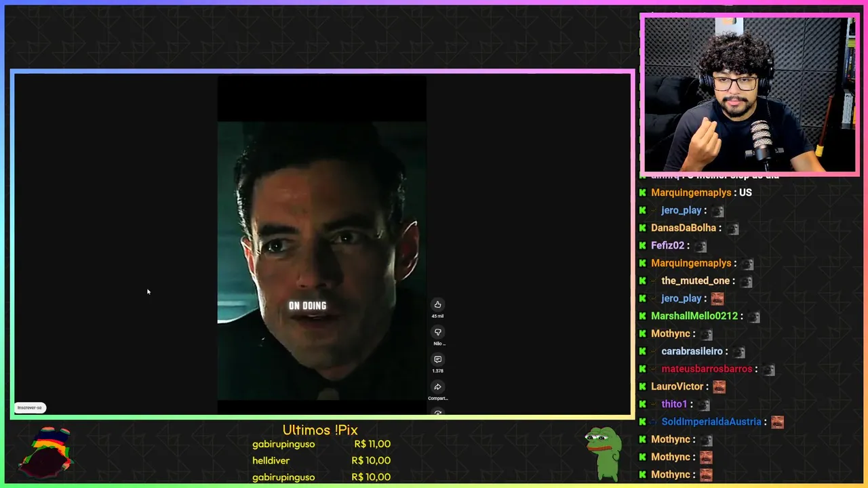
Task: Click the share arrow icon on the Short
Action: [x=437, y=387]
